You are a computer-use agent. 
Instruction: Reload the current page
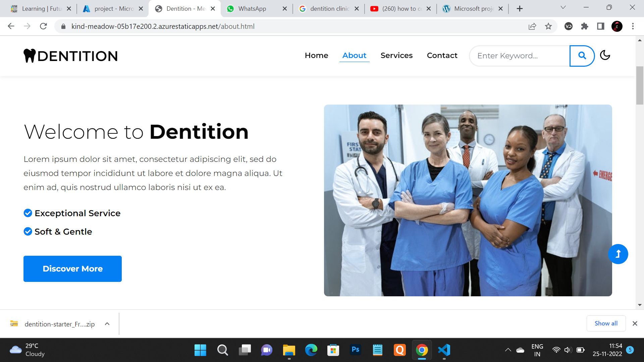pos(43,26)
